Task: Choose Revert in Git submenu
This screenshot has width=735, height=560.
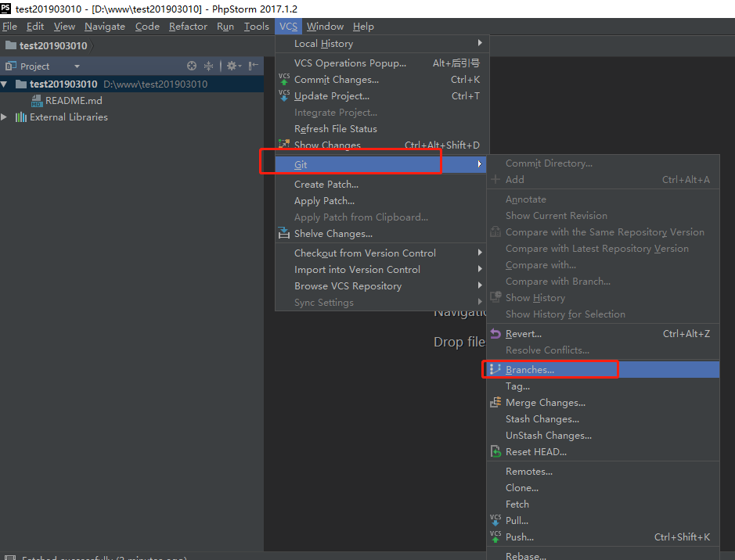Action: (603, 334)
